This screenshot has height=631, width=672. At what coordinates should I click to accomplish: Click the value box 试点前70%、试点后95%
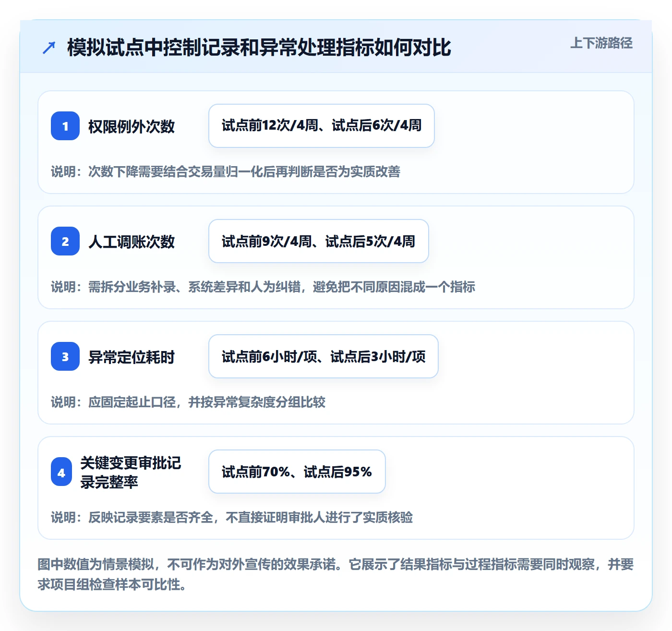point(297,472)
